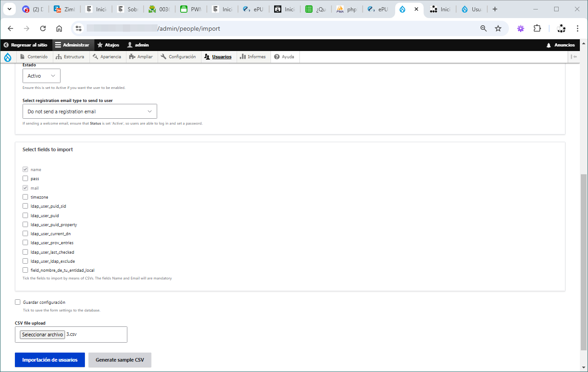The image size is (588, 372).
Task: Open the Atajos shortcuts star
Action: [x=108, y=45]
